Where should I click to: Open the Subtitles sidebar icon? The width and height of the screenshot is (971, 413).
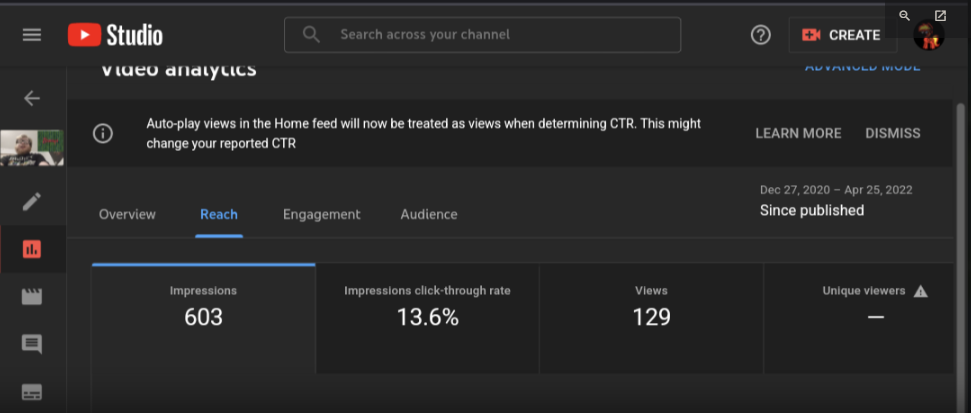tap(32, 392)
